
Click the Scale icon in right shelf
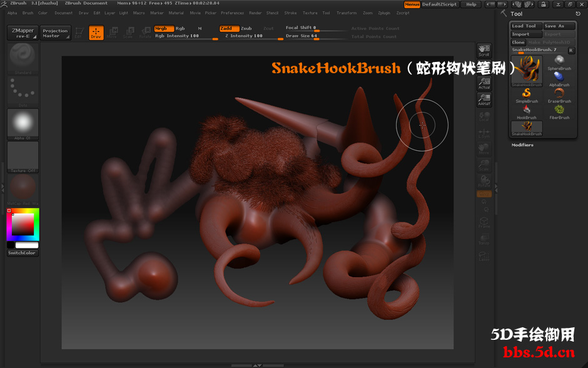[484, 165]
